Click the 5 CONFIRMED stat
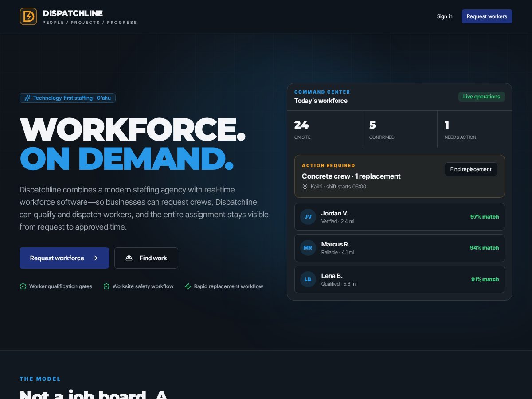Screen dimensions: 532x399 (399, 129)
